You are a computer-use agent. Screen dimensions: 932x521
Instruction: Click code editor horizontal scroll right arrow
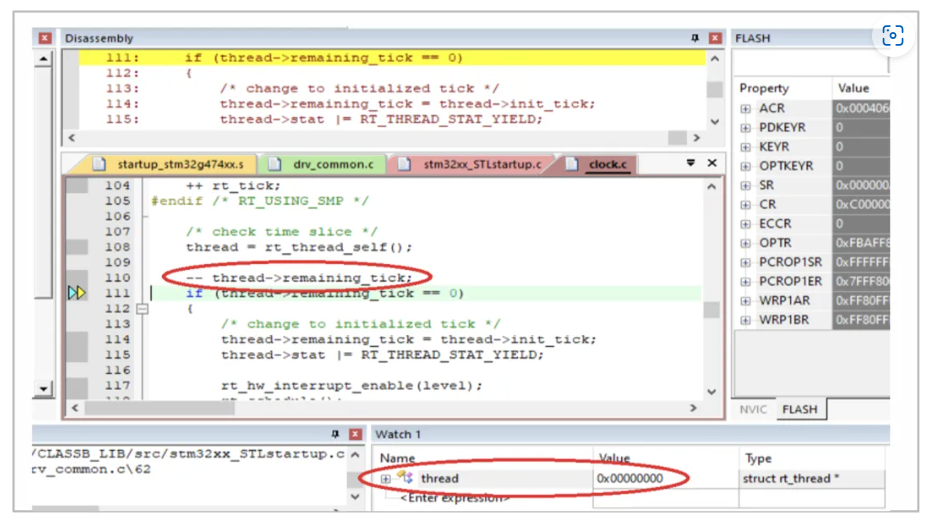(693, 408)
